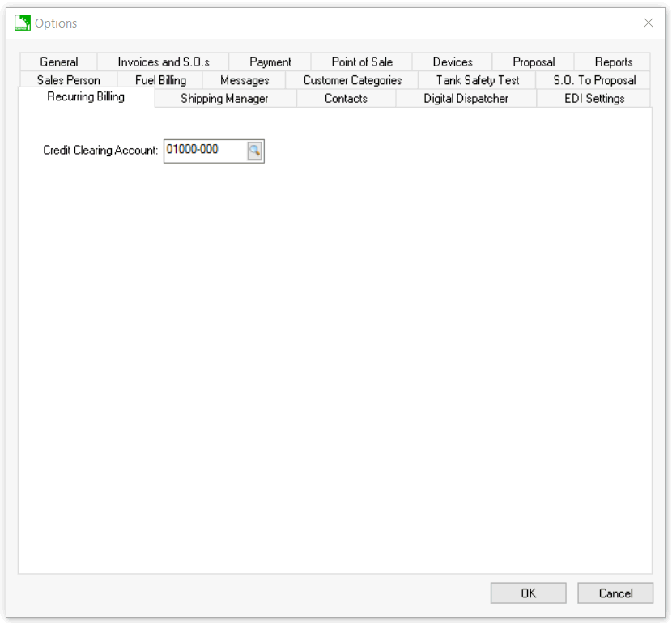This screenshot has width=672, height=625.
Task: Select the EDI Settings tab
Action: pyautogui.click(x=594, y=99)
